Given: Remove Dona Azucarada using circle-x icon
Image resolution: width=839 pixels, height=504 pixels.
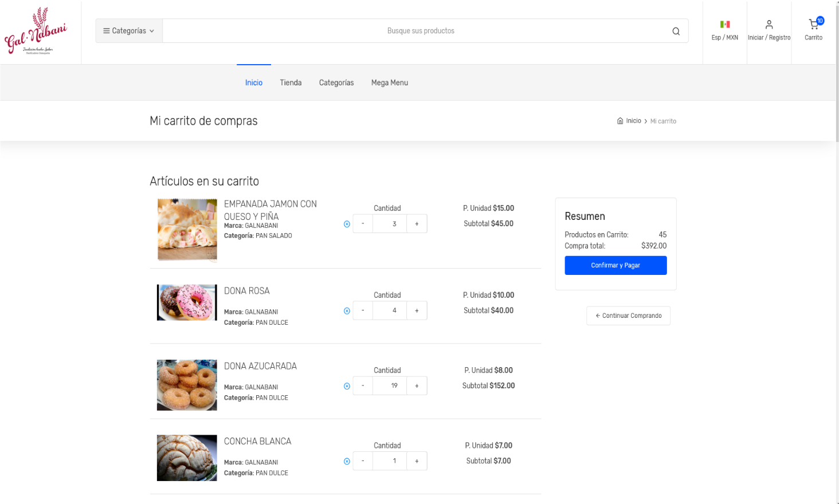Looking at the screenshot, I should coord(347,386).
